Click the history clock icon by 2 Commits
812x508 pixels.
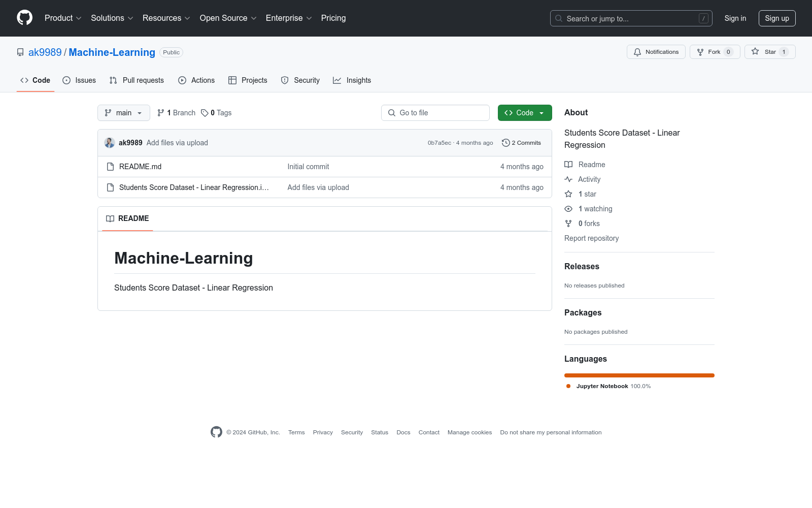tap(505, 143)
